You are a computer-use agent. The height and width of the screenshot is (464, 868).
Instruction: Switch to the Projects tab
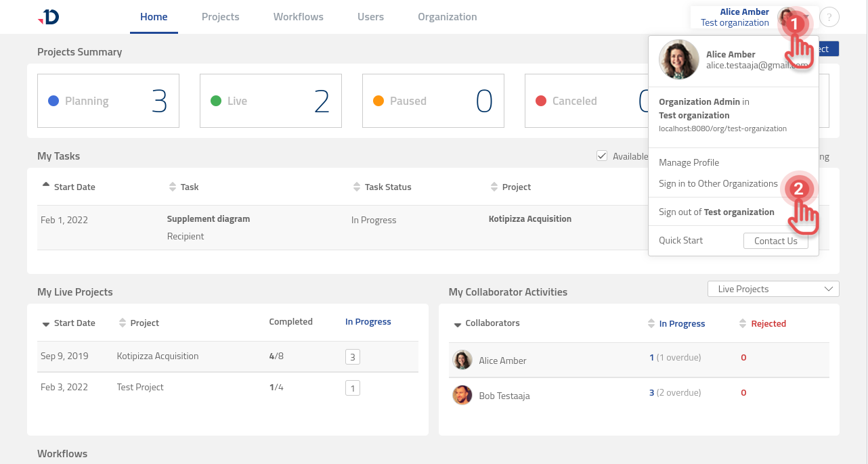click(x=220, y=16)
